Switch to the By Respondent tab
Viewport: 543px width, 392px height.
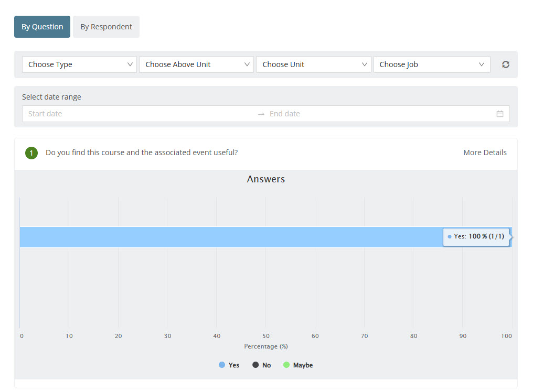106,27
